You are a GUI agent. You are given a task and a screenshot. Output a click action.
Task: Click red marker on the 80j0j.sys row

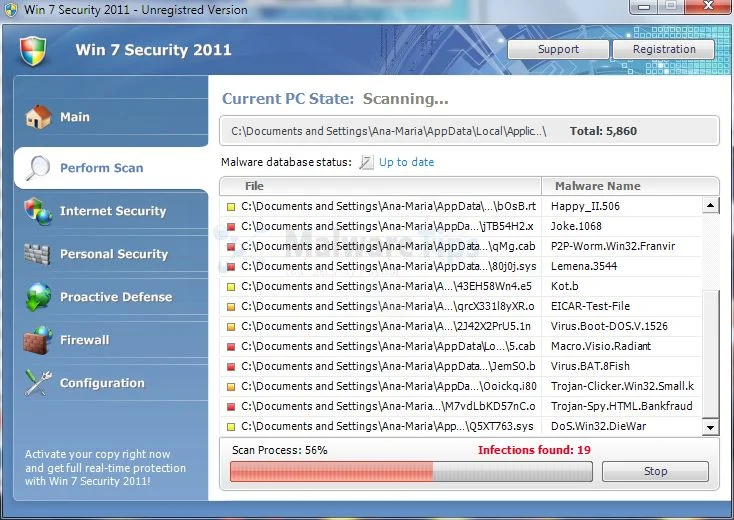pos(231,267)
